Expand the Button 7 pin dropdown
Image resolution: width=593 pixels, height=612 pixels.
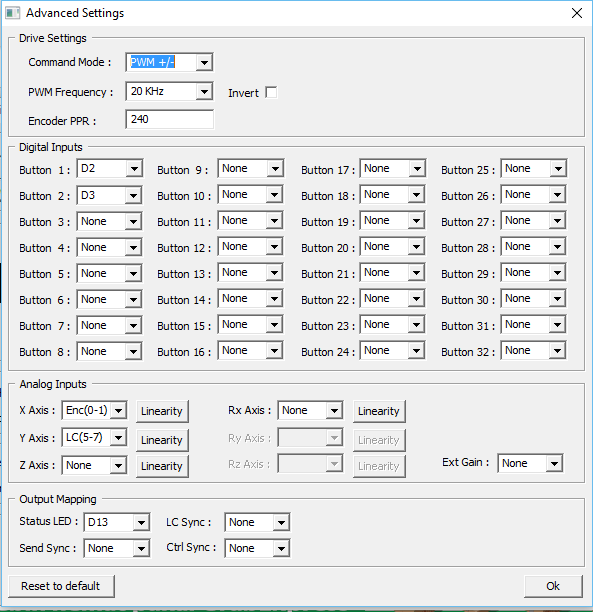110,325
